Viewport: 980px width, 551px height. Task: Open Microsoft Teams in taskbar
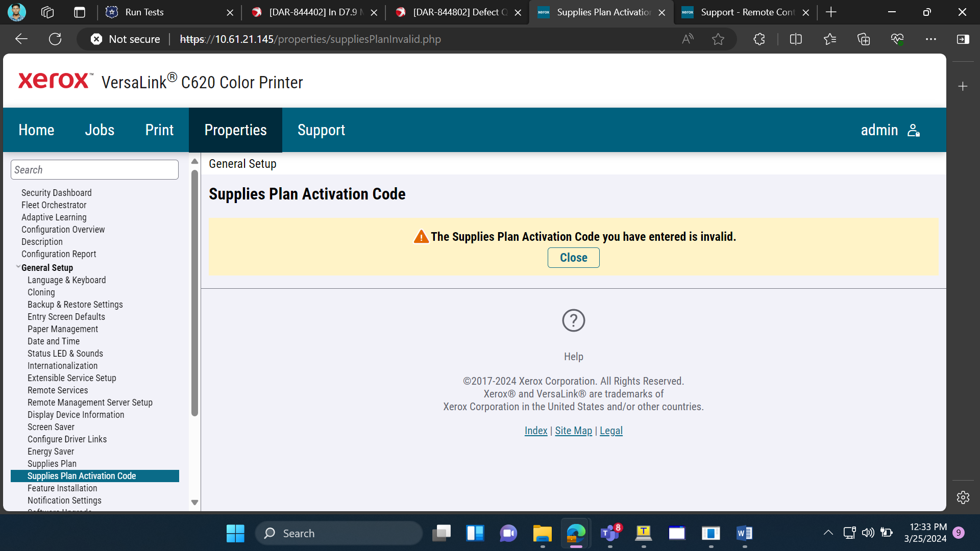[610, 533]
